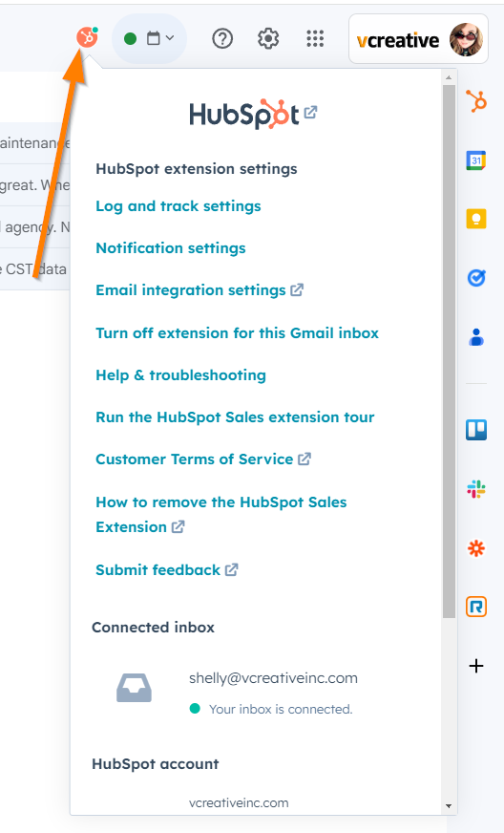Open Trello add-on icon
Screen dimensions: 504x833
coord(476,430)
